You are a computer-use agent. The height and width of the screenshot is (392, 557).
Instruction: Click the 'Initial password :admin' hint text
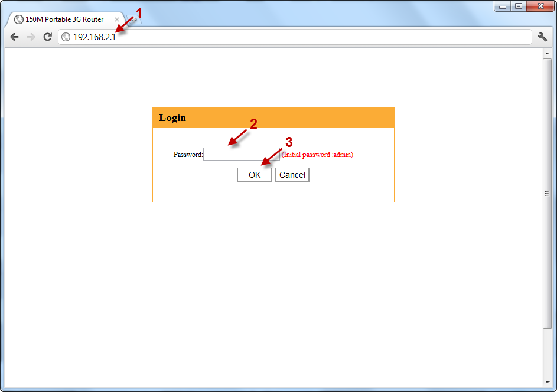[317, 155]
